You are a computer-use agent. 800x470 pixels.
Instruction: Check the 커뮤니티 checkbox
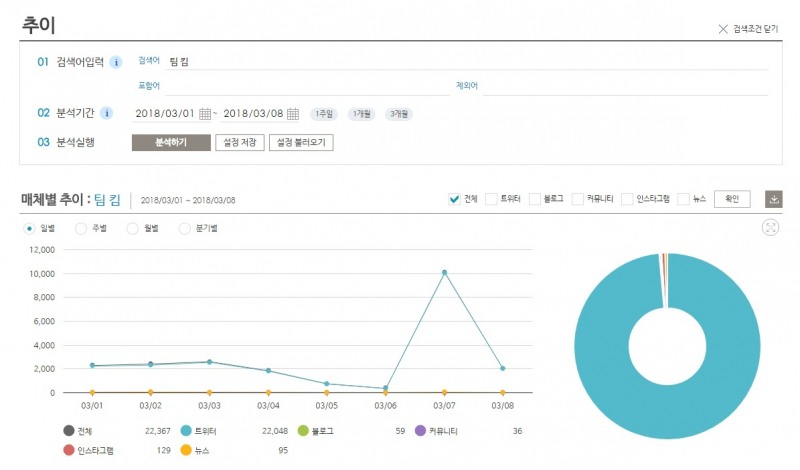[578, 199]
